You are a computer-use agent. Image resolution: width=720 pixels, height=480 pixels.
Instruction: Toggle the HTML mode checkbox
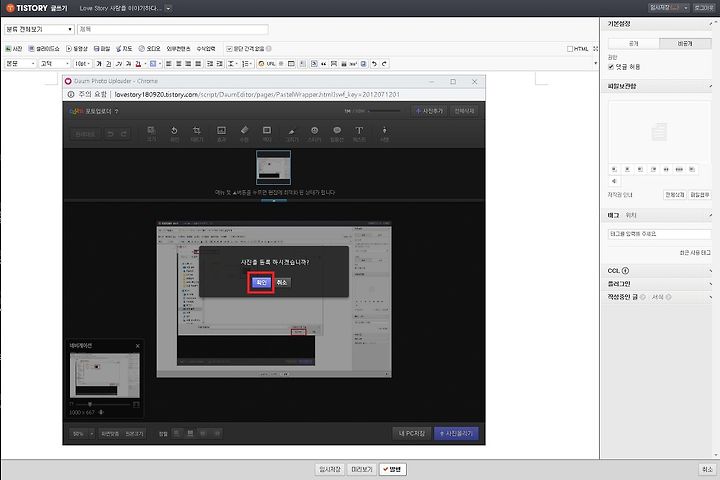tap(570, 49)
